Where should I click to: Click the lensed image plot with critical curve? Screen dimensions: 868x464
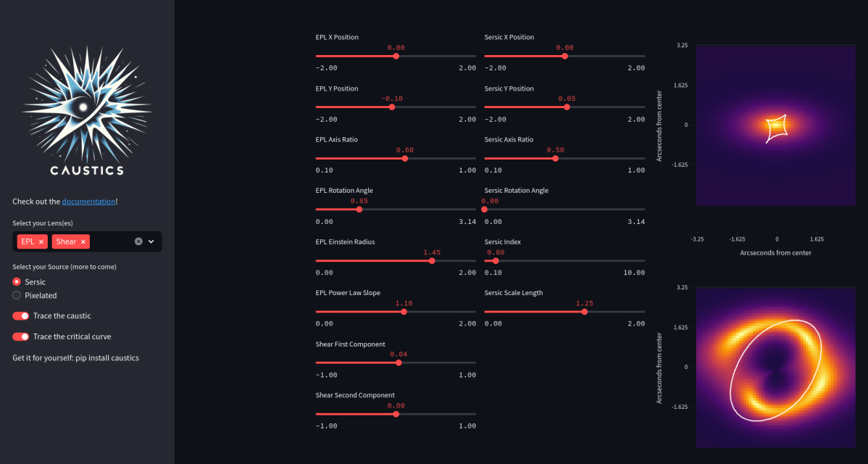[x=776, y=367]
